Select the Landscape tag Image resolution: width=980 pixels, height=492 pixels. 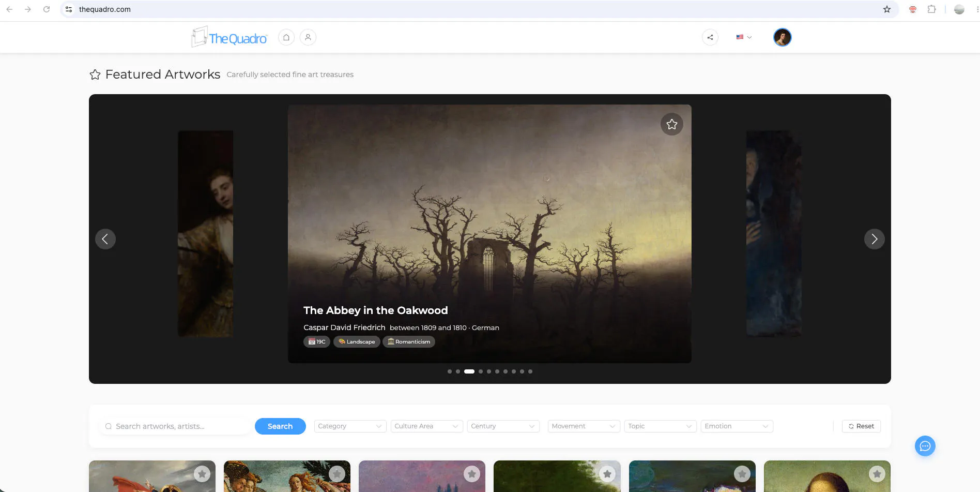click(x=357, y=342)
